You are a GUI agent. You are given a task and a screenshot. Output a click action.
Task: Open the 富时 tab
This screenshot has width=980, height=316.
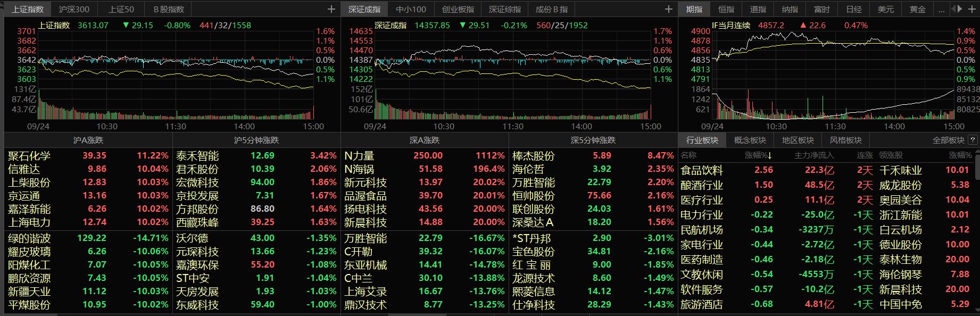click(x=822, y=9)
